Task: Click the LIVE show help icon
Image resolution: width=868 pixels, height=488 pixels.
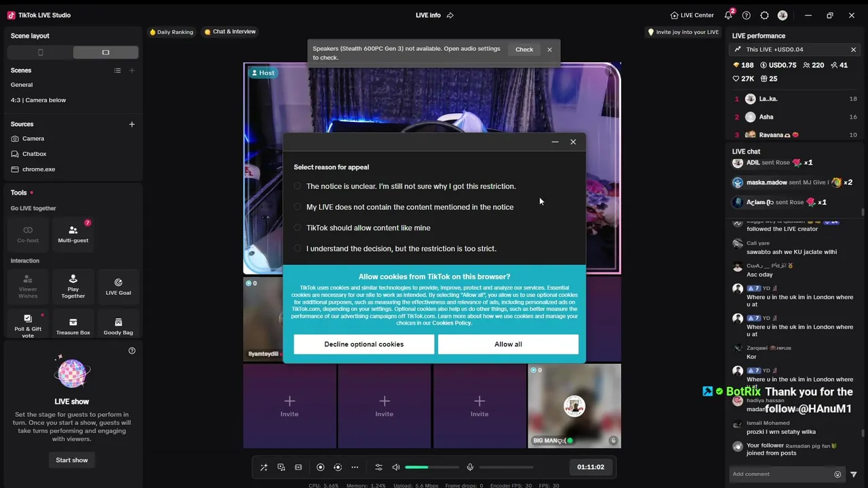Action: [x=132, y=350]
